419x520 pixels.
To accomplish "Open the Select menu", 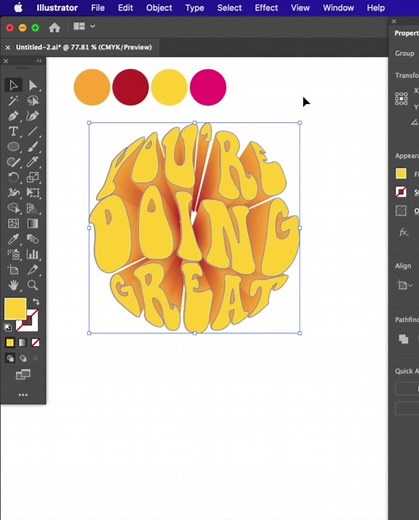I will point(229,8).
